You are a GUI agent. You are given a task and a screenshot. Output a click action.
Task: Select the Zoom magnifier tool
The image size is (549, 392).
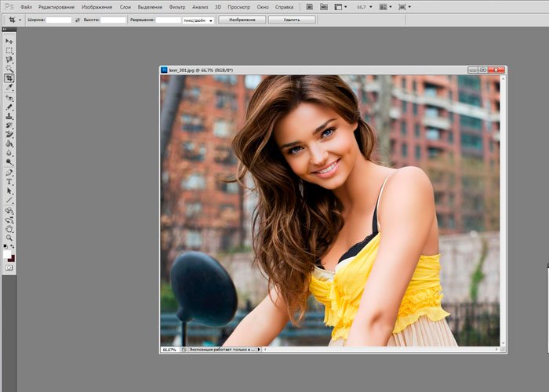point(9,238)
